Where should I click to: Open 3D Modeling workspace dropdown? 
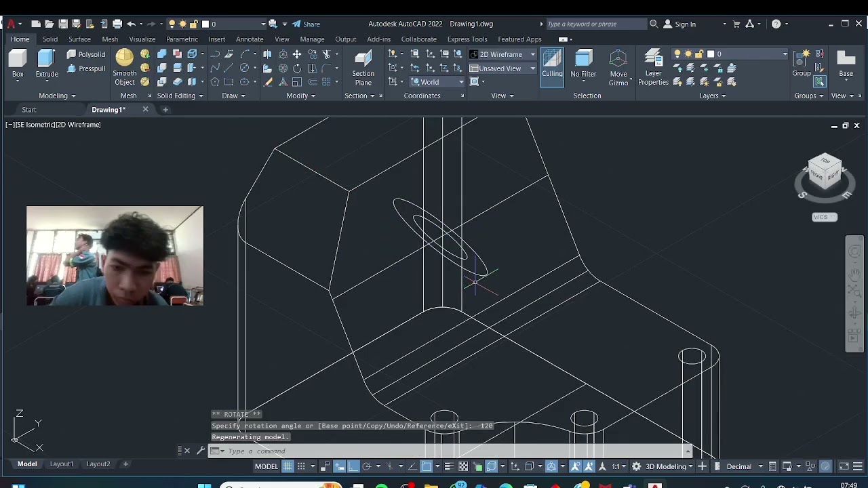[669, 466]
